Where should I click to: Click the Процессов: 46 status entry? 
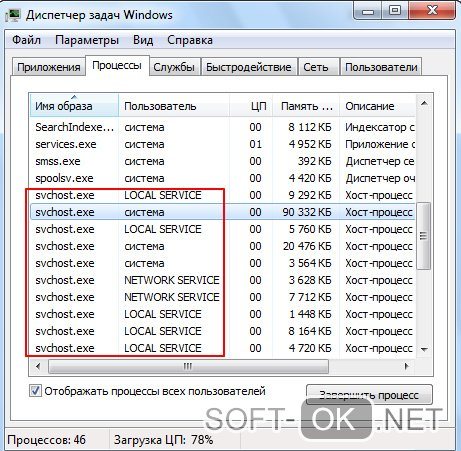click(46, 440)
